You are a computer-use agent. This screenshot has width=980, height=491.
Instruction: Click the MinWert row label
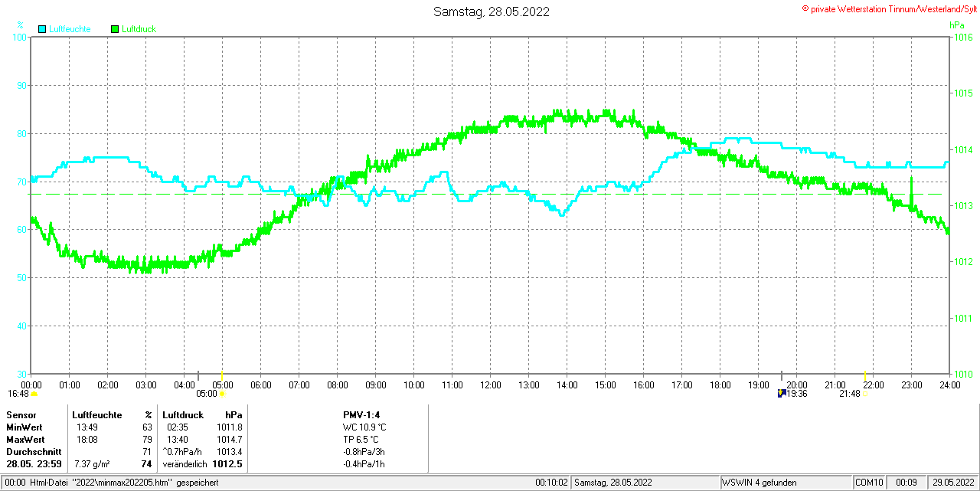pos(24,427)
